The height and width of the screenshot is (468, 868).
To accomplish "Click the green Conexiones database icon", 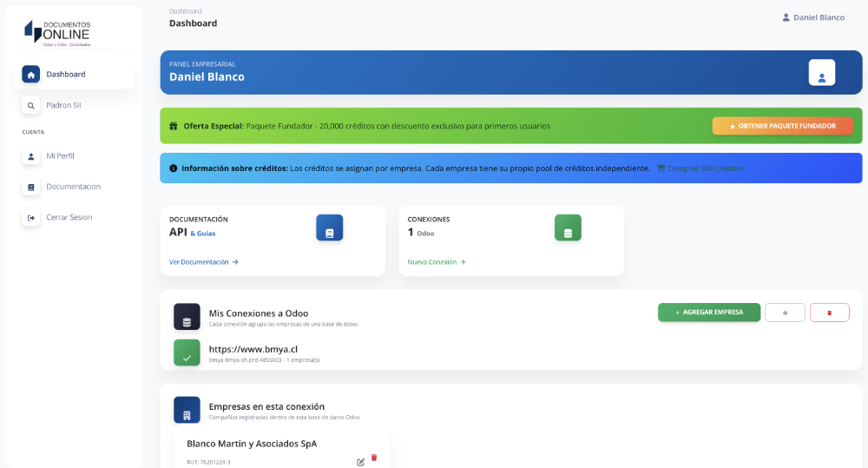I will (x=568, y=227).
